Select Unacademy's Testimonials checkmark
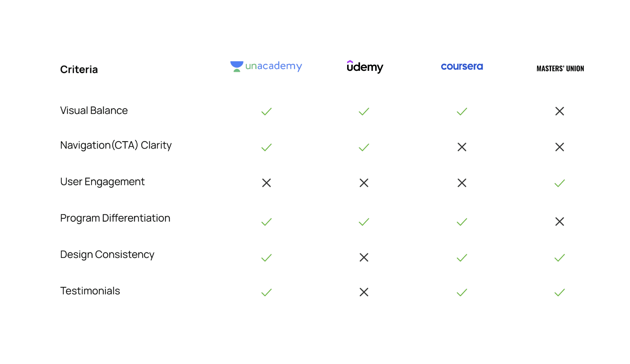 266,293
